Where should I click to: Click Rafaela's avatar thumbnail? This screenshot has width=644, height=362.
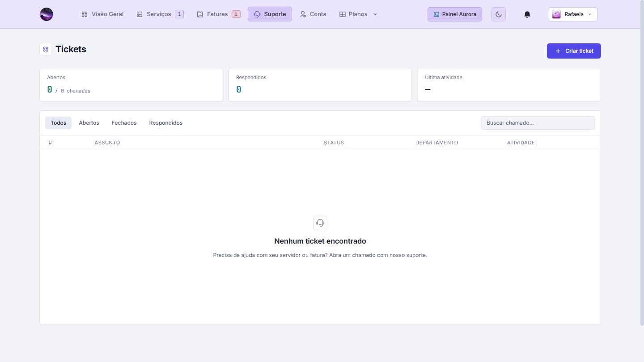(556, 14)
